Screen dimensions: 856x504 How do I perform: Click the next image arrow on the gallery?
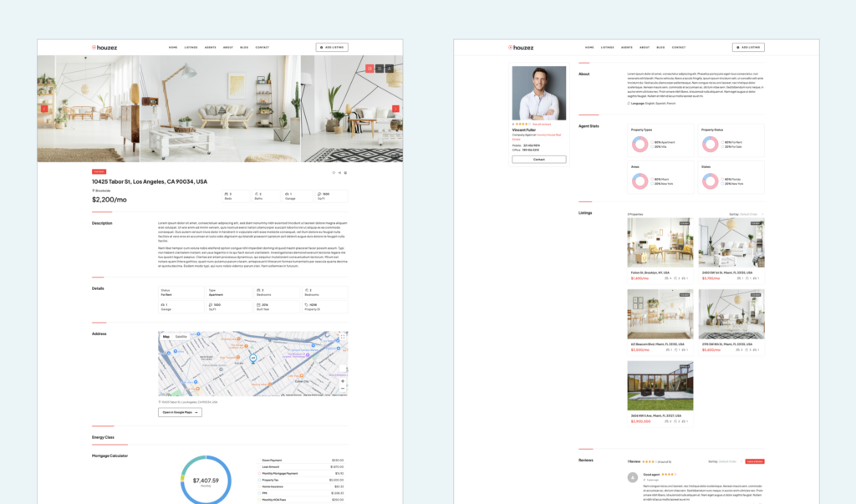(x=395, y=109)
